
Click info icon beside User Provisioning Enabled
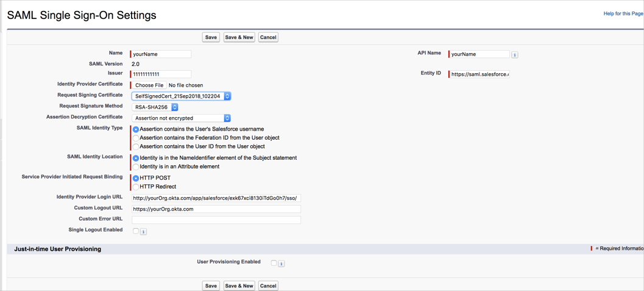(281, 264)
